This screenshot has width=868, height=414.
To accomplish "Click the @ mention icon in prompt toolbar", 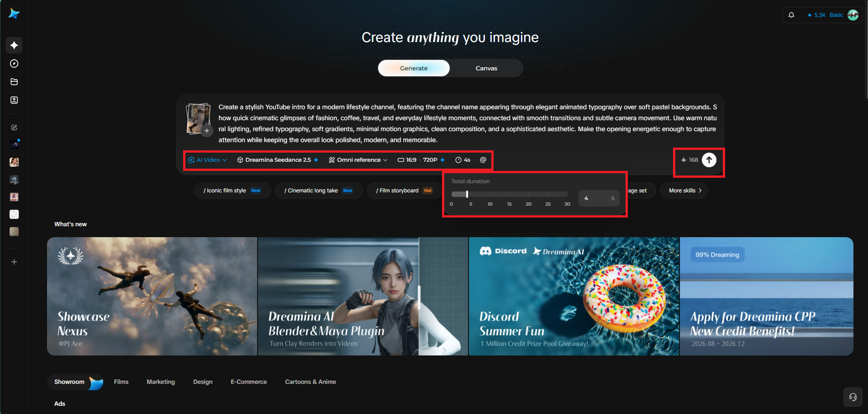I will [483, 160].
